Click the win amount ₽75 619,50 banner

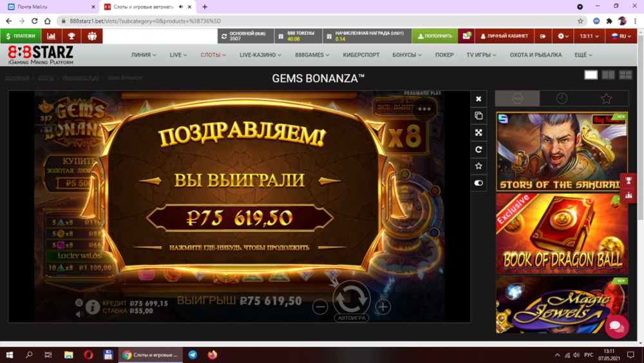[240, 218]
